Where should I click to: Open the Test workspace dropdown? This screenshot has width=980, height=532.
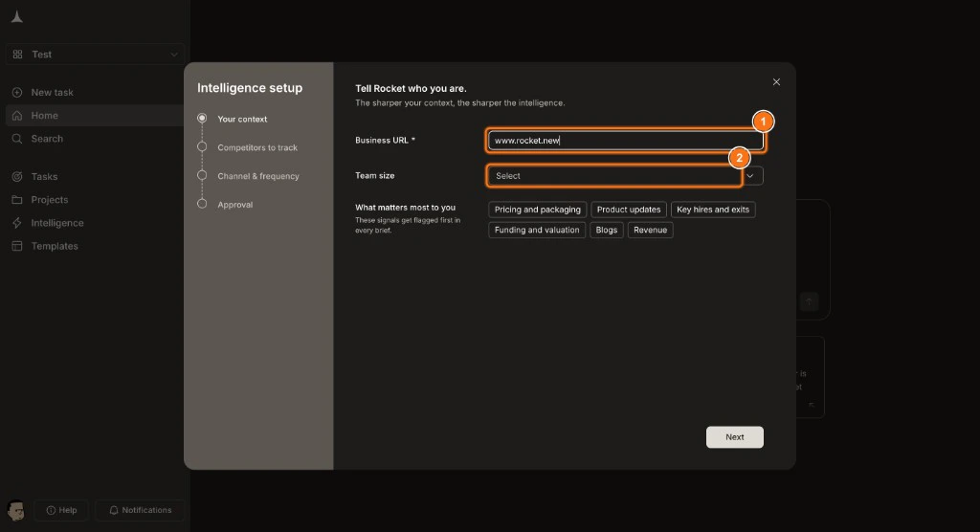(x=95, y=55)
